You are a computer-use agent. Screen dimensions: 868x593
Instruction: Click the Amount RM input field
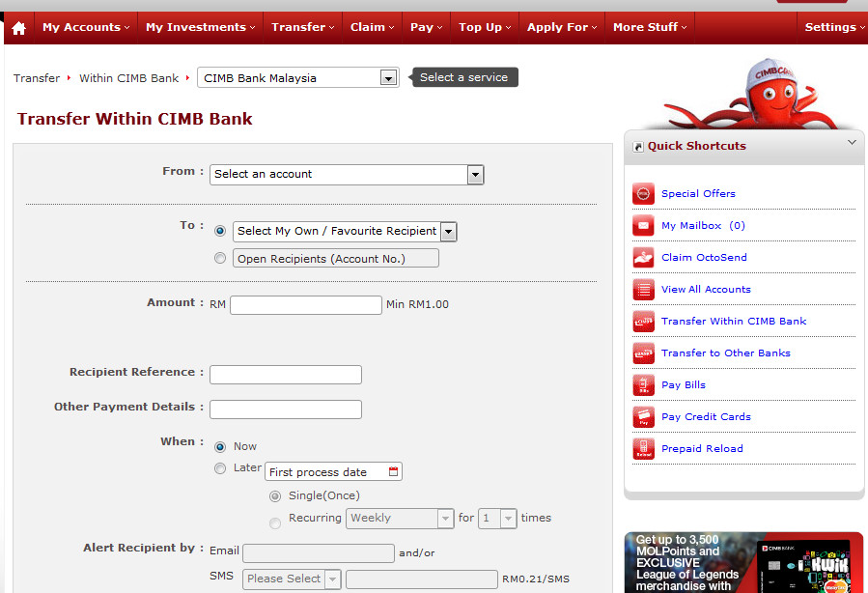pyautogui.click(x=306, y=305)
